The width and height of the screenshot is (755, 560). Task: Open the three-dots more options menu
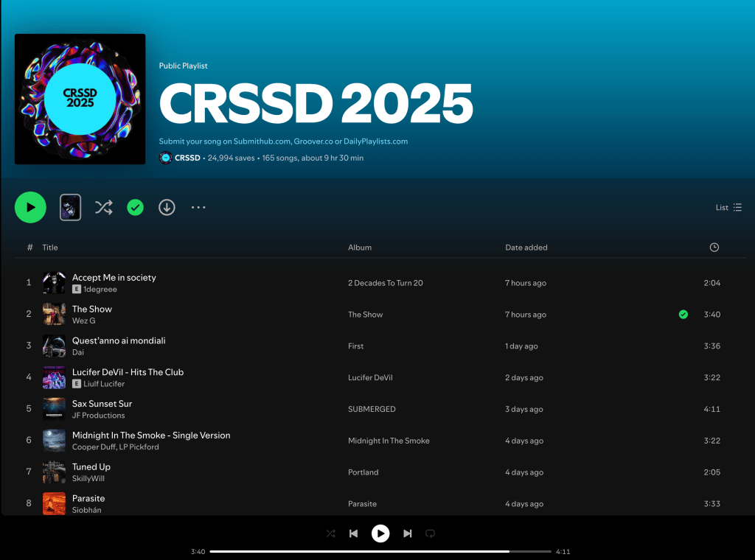pos(198,207)
